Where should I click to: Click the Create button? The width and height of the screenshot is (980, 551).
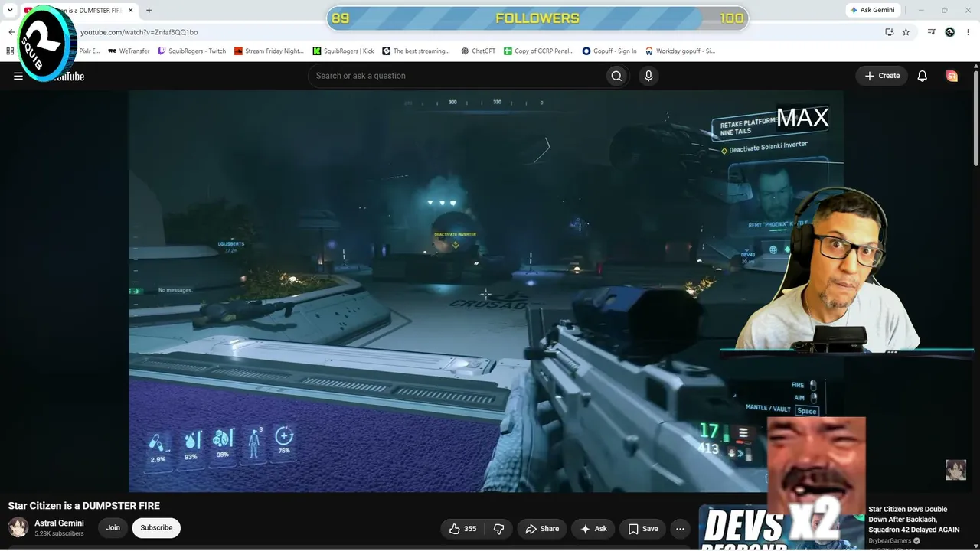point(882,76)
